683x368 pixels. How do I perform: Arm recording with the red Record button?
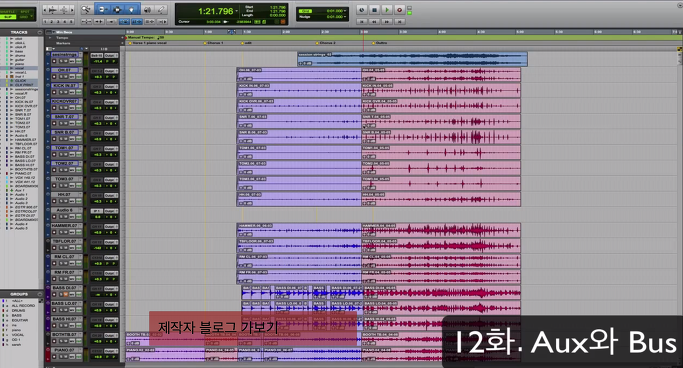[399, 10]
